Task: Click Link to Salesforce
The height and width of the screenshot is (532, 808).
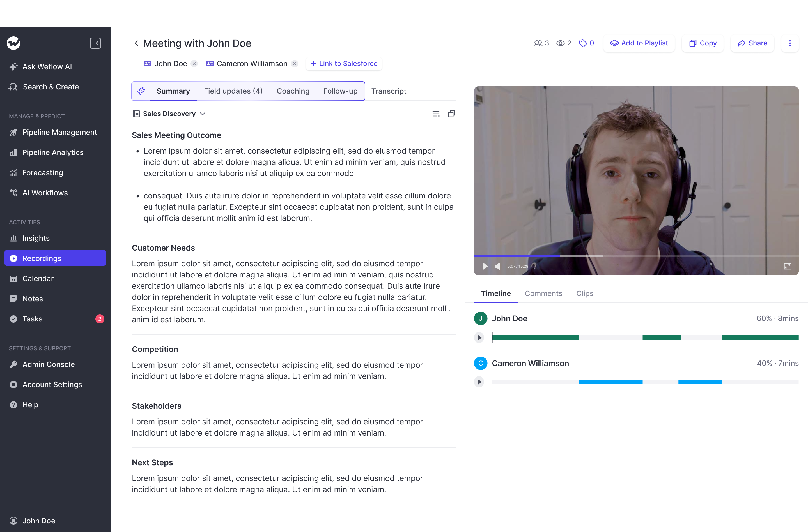Action: (x=344, y=64)
